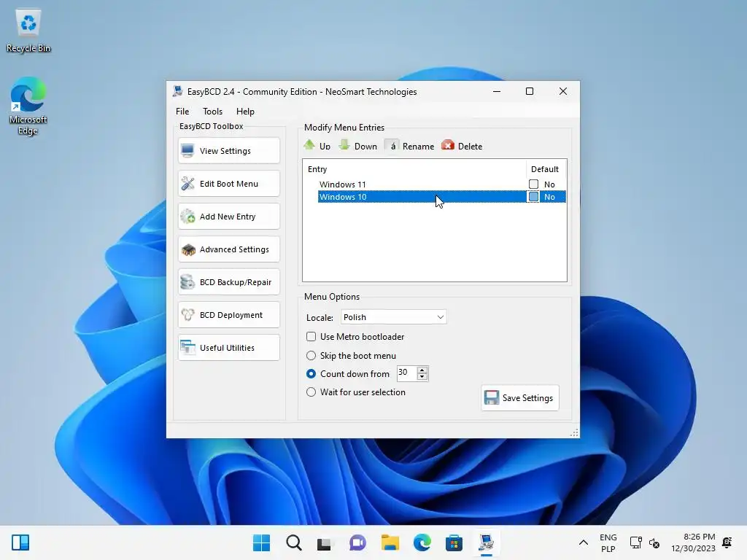747x560 pixels.
Task: Click the Save Settings button
Action: (519, 397)
